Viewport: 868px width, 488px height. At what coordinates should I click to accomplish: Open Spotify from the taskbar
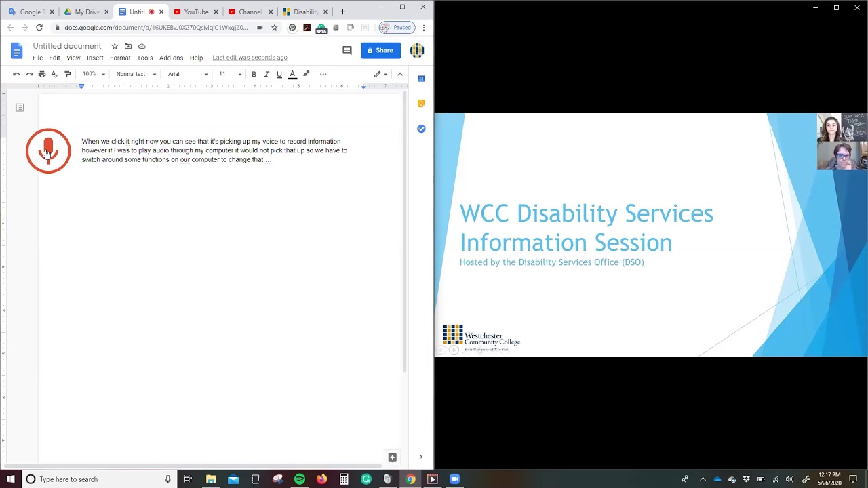click(x=300, y=479)
